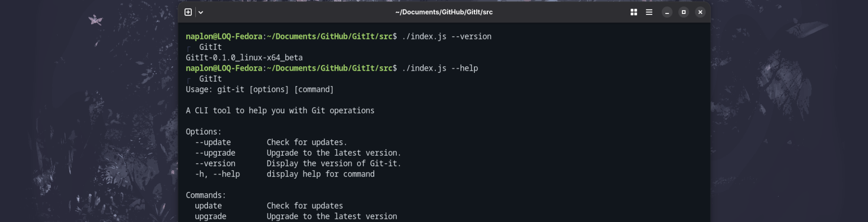Click the '--update' option text

(x=213, y=142)
